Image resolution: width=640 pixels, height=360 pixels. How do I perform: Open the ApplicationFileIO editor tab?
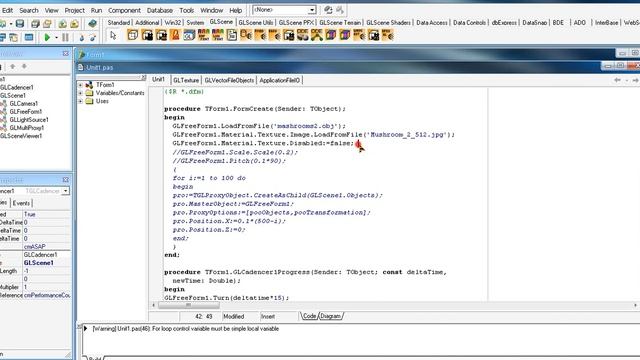(x=280, y=80)
